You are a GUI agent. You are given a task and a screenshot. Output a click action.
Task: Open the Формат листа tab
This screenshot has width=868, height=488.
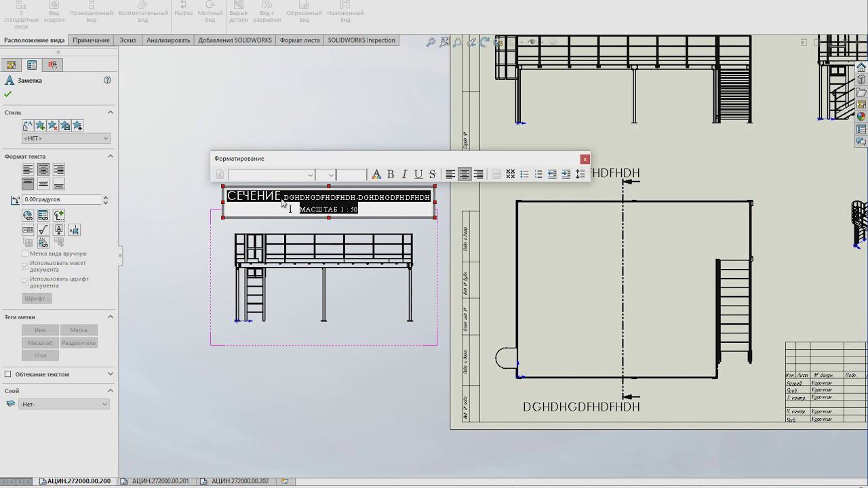point(300,40)
